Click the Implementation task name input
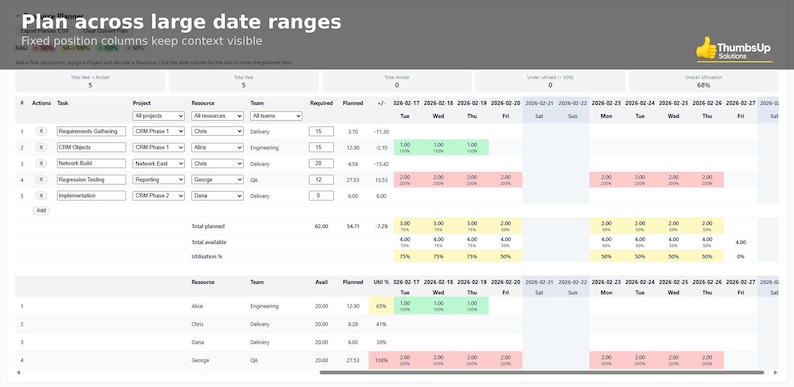 coord(91,196)
